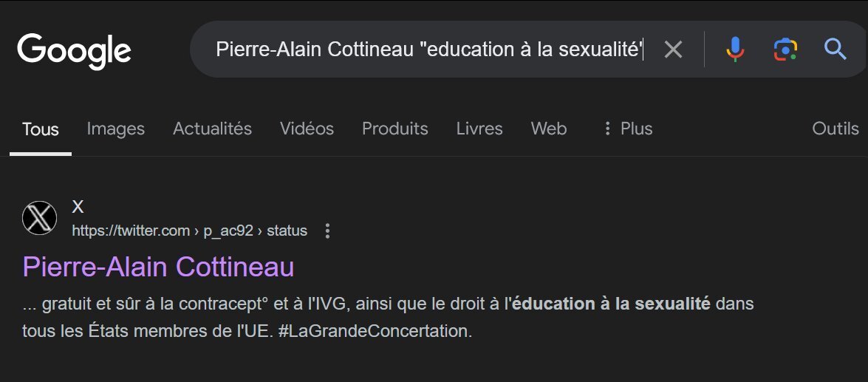Submit search using the magnifier icon

[x=835, y=50]
